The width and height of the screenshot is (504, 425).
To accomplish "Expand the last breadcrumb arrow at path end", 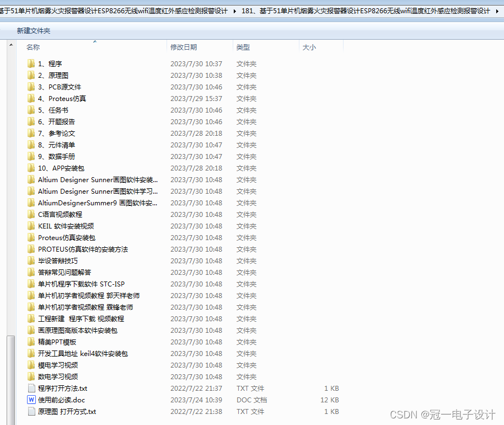I will tap(497, 11).
